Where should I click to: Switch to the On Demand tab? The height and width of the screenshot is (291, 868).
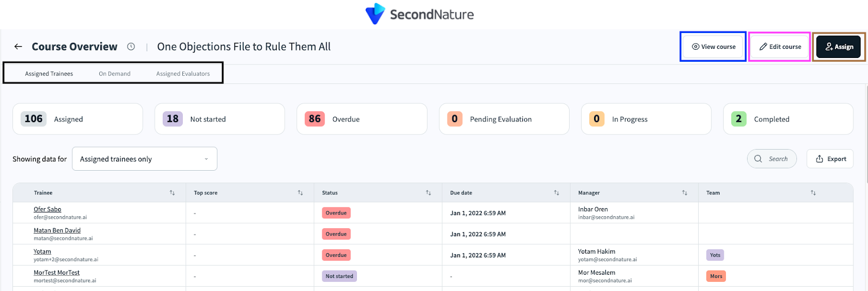click(114, 74)
